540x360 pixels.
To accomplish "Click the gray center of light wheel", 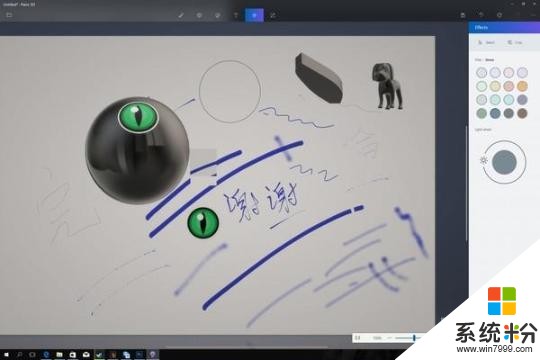I will pyautogui.click(x=504, y=162).
